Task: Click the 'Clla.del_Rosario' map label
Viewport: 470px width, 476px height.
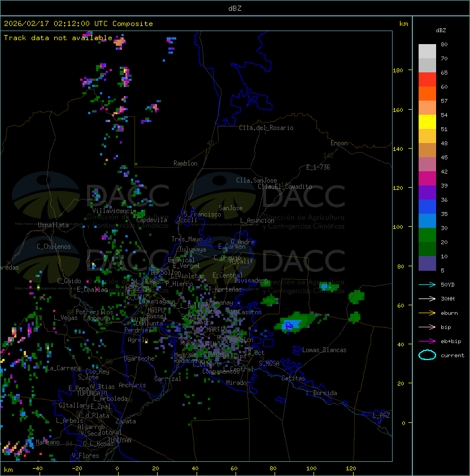Action: coord(266,128)
